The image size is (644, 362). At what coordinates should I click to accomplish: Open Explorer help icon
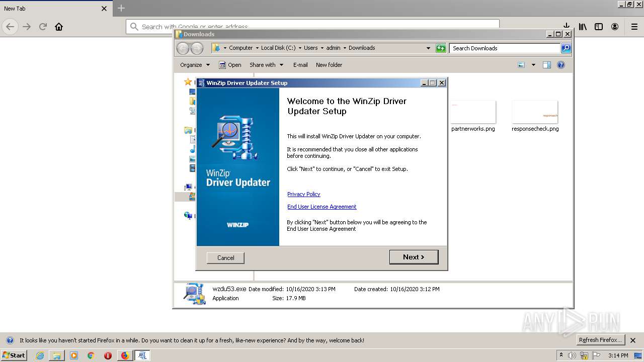pyautogui.click(x=561, y=65)
